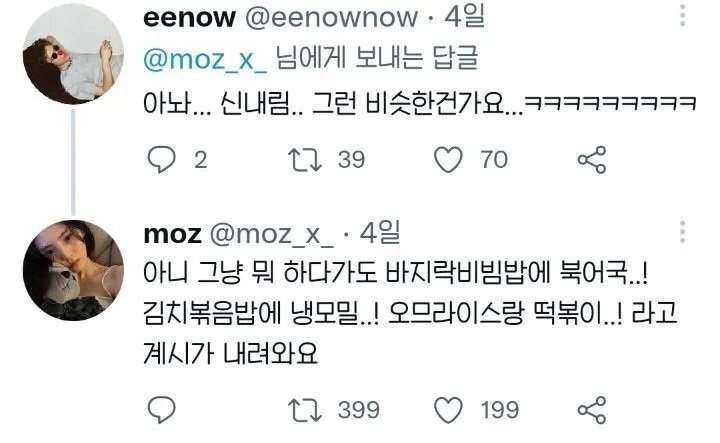Open moz's tweet timestamp 4일
The height and width of the screenshot is (443, 720).
380,233
